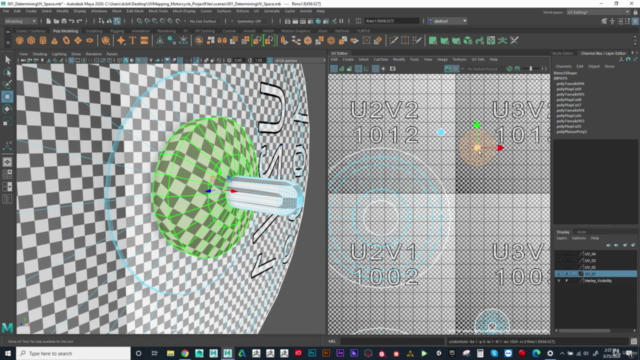Screen dimensions: 640x360
Task: Click the polygon Type text shelf icon
Action: [133, 40]
